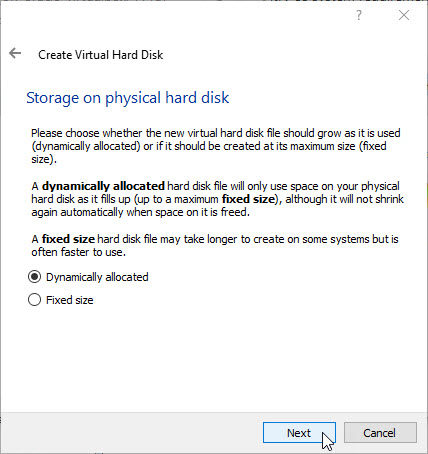Click the "Create Virtual Hard Disk" title text
This screenshot has width=428, height=454.
(101, 55)
